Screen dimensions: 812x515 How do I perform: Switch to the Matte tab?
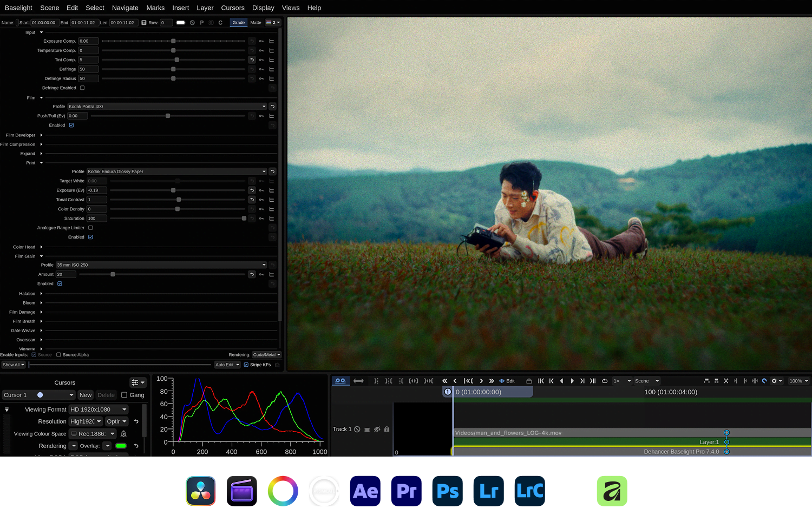tap(256, 23)
